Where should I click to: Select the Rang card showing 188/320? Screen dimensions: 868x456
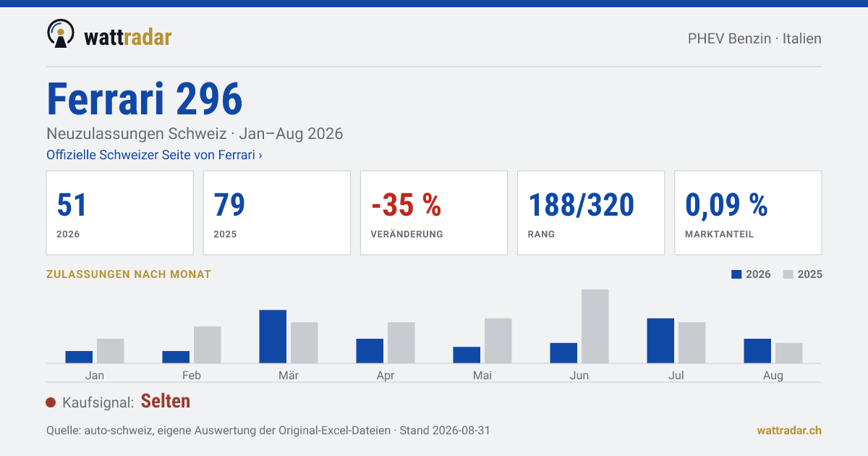pyautogui.click(x=591, y=213)
